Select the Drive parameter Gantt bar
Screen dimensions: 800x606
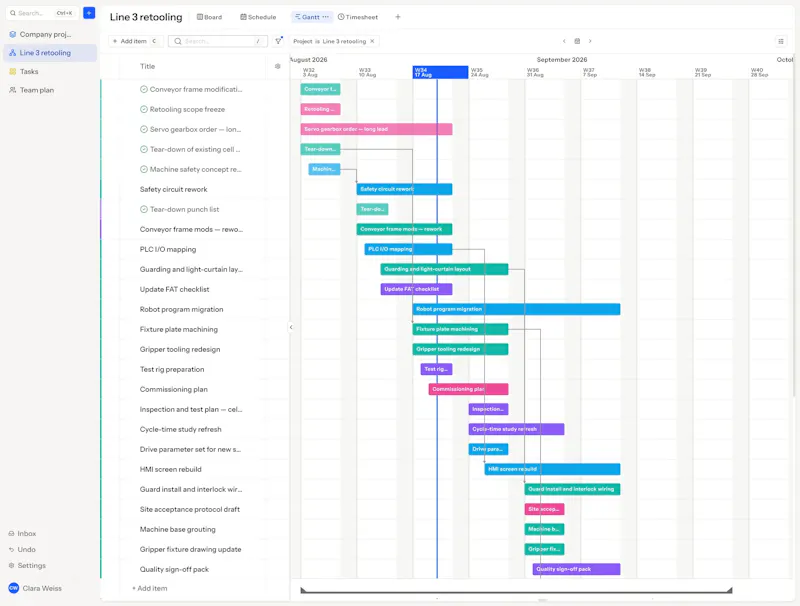coord(488,449)
